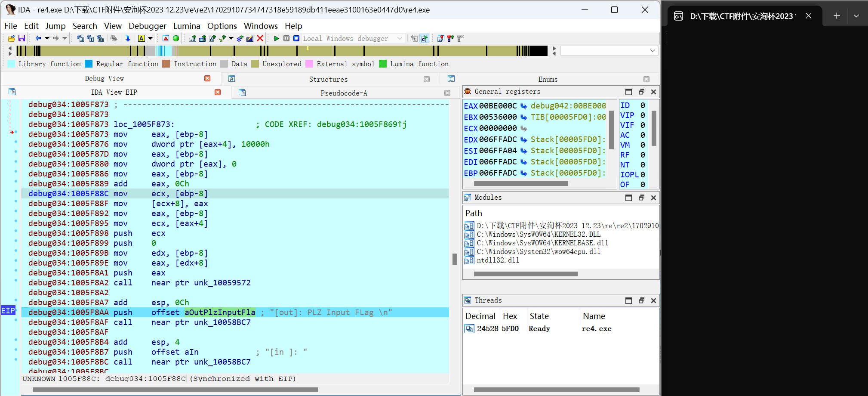Toggle the NT flag value

point(643,164)
